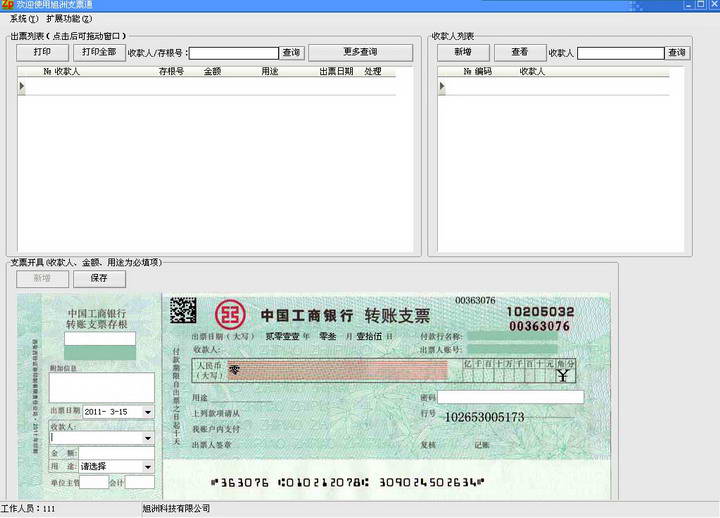Click the 更多查询 button
This screenshot has height=518, width=720.
click(360, 52)
